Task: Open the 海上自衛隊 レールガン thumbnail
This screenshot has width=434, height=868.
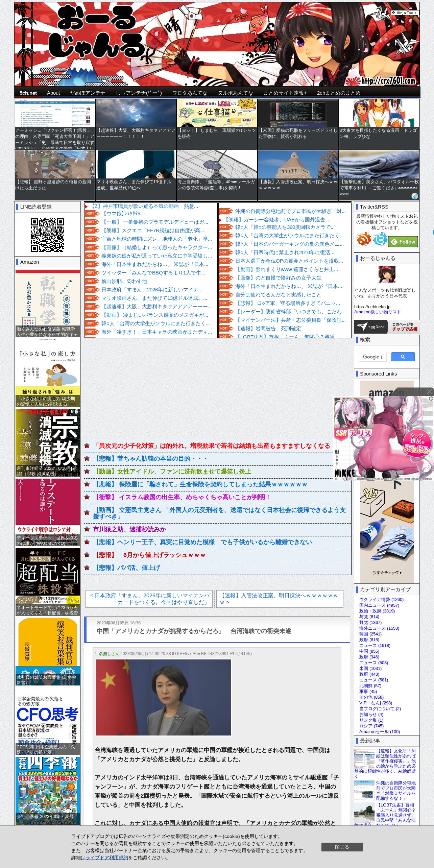Action: coord(217,175)
